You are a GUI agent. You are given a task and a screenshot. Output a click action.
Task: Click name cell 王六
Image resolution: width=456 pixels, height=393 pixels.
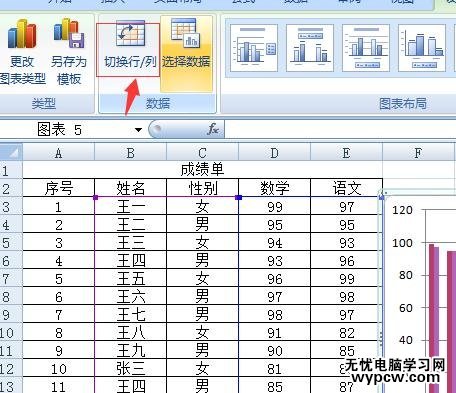click(130, 296)
